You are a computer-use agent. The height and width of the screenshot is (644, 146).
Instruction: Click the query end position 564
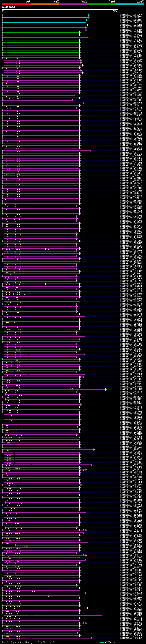tap(115, 11)
